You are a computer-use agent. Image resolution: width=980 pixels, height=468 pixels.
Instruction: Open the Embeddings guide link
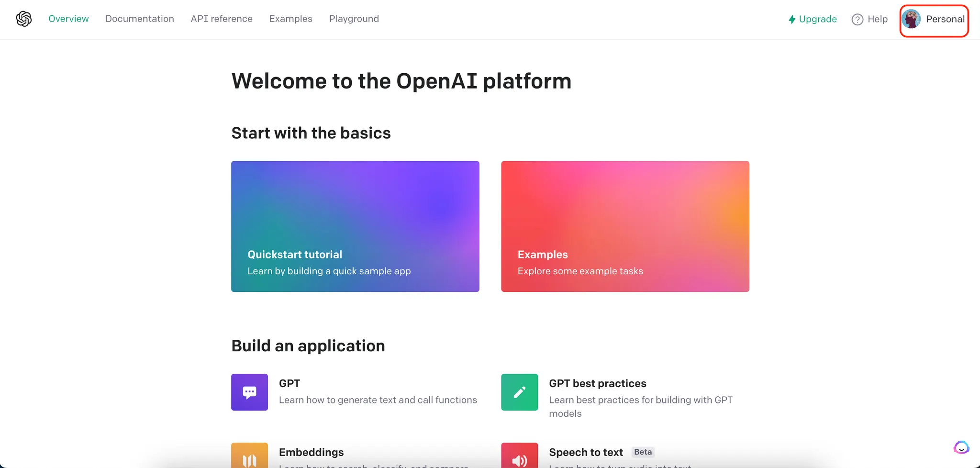pos(312,452)
